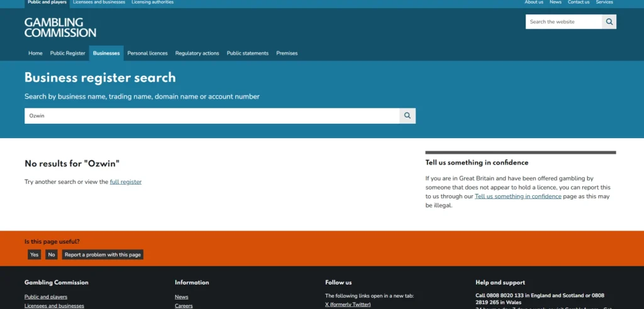Screen dimensions: 644x309
Task: Select the Businesses tab
Action: pos(106,53)
